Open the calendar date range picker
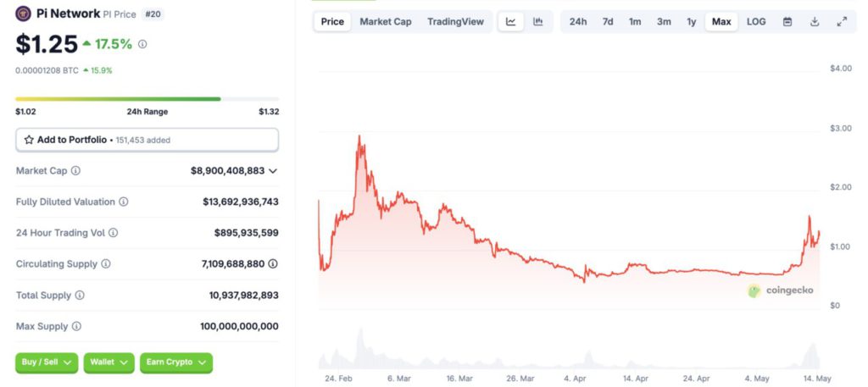The image size is (868, 387). (787, 21)
